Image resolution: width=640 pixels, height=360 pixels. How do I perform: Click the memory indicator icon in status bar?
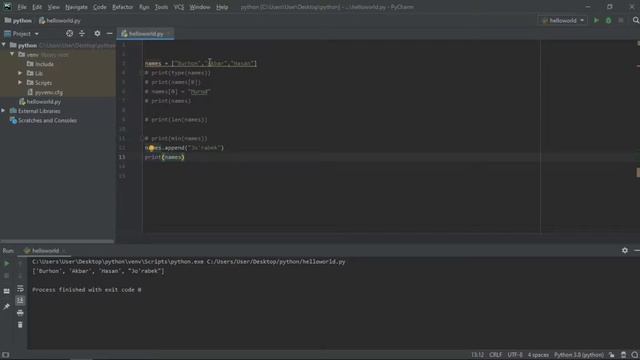(x=623, y=355)
